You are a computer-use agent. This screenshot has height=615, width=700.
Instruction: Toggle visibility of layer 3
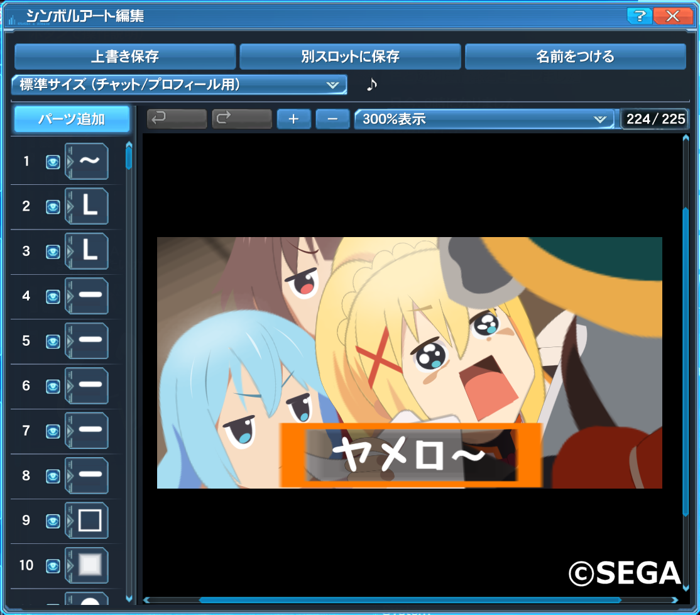[x=53, y=252]
